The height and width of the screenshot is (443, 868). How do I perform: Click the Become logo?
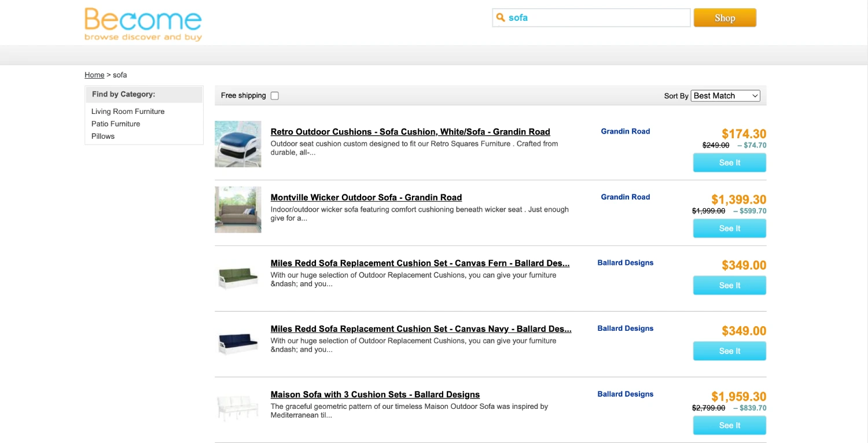[x=143, y=24]
